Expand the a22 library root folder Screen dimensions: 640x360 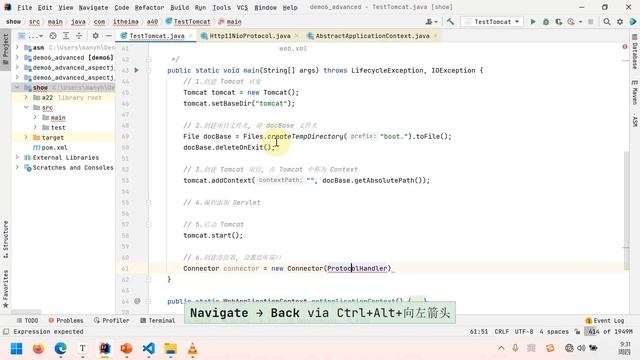pyautogui.click(x=26, y=98)
